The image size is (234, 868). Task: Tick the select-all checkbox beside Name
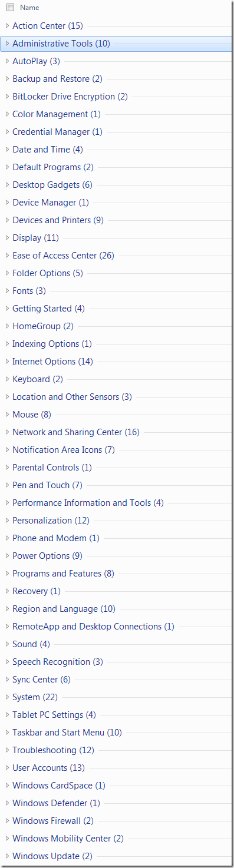pos(10,8)
